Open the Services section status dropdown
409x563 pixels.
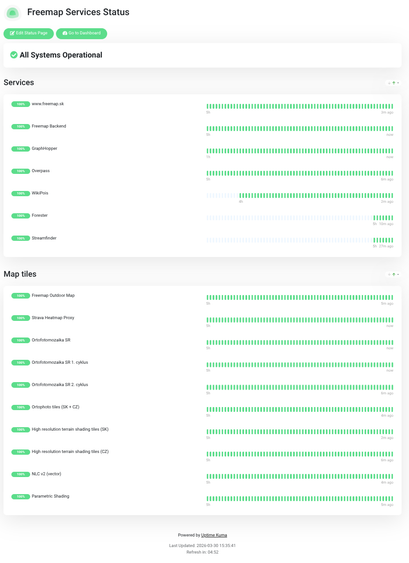pyautogui.click(x=393, y=83)
